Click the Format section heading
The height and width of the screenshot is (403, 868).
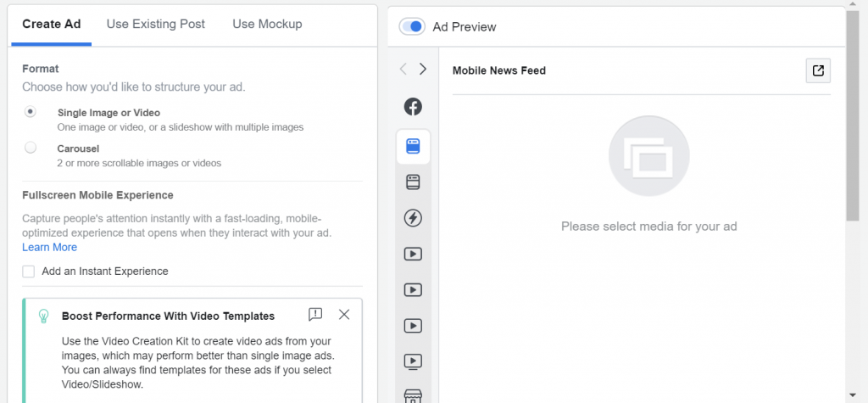[41, 69]
